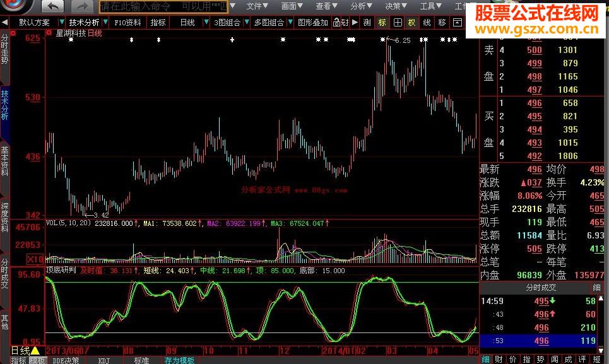609x364 pixels.
Task: Toggle the 标 toolbar icon
Action: [x=382, y=23]
